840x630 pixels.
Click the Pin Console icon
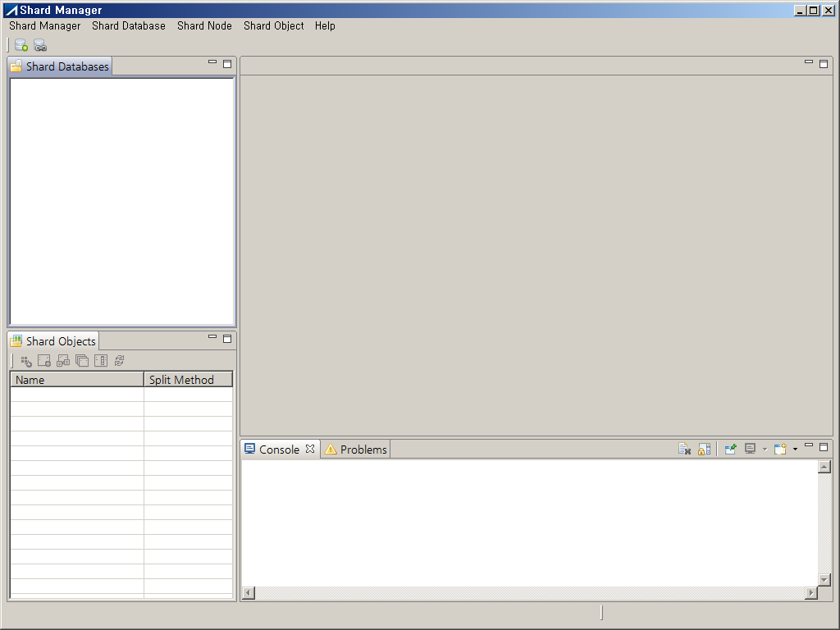tap(730, 450)
